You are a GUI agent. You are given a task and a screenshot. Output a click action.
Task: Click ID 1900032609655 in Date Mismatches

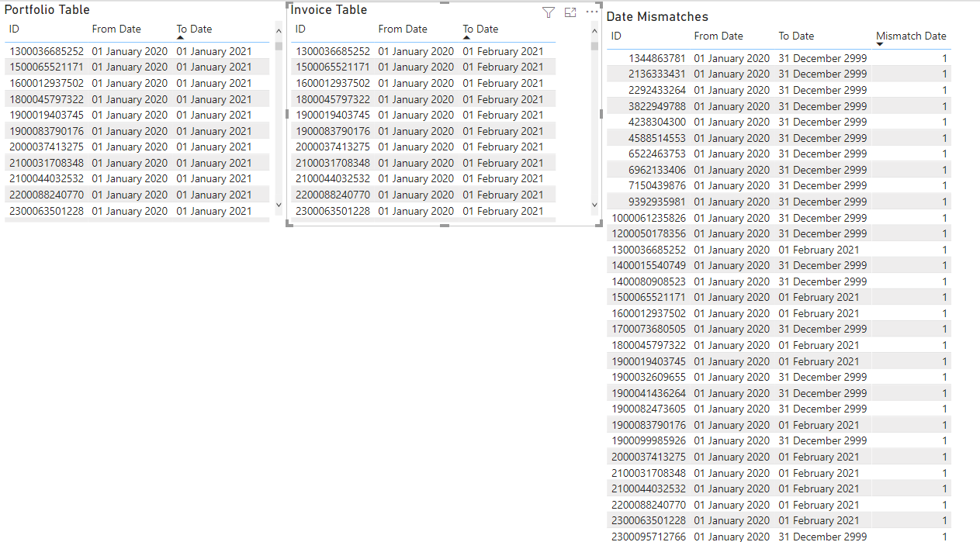coord(649,377)
